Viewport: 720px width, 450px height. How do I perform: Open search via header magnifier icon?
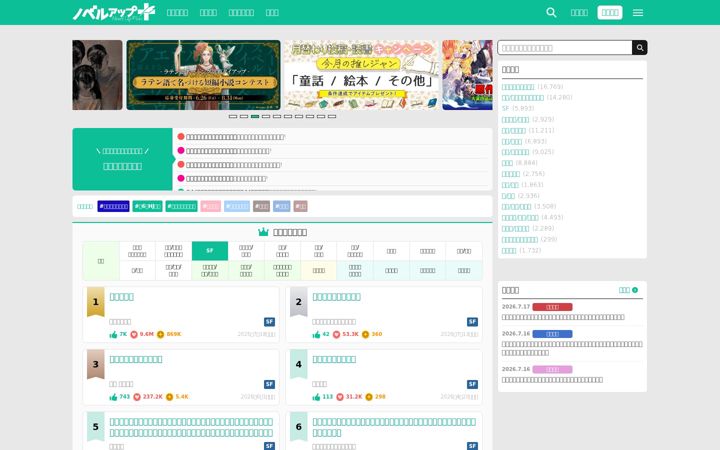(x=551, y=12)
